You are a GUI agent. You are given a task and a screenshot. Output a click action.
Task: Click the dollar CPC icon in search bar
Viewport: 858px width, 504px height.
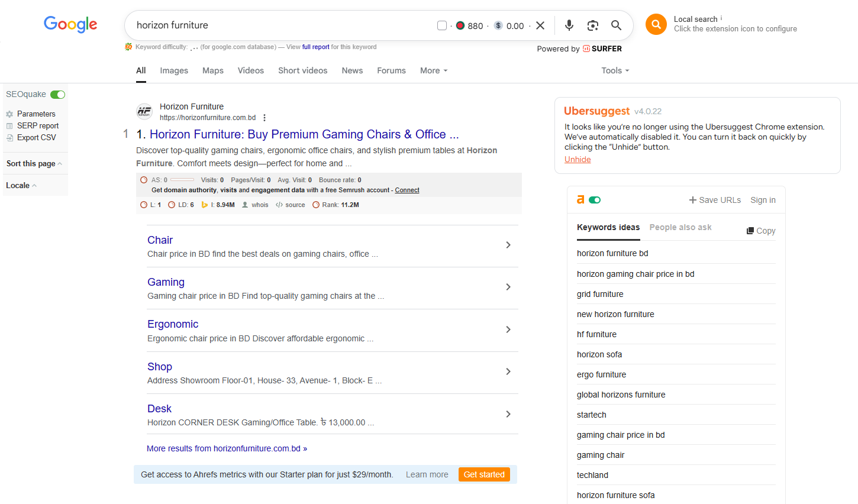[498, 25]
